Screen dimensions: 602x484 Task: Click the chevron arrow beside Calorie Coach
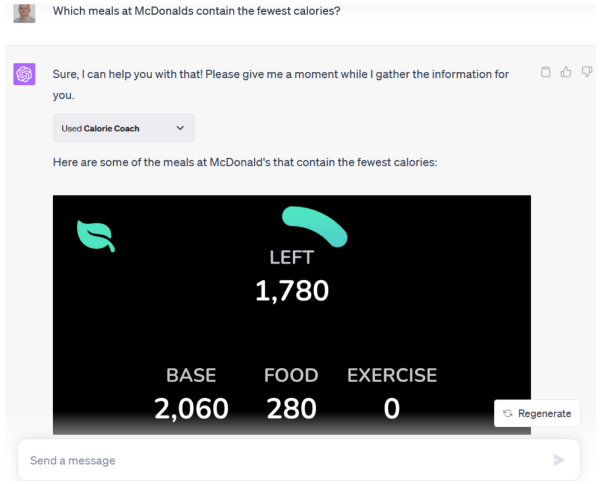point(180,128)
